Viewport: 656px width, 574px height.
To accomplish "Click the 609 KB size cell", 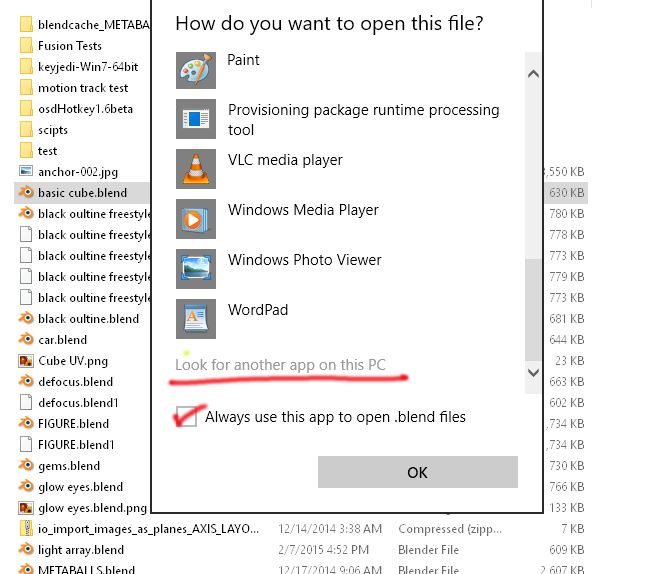I will (567, 550).
